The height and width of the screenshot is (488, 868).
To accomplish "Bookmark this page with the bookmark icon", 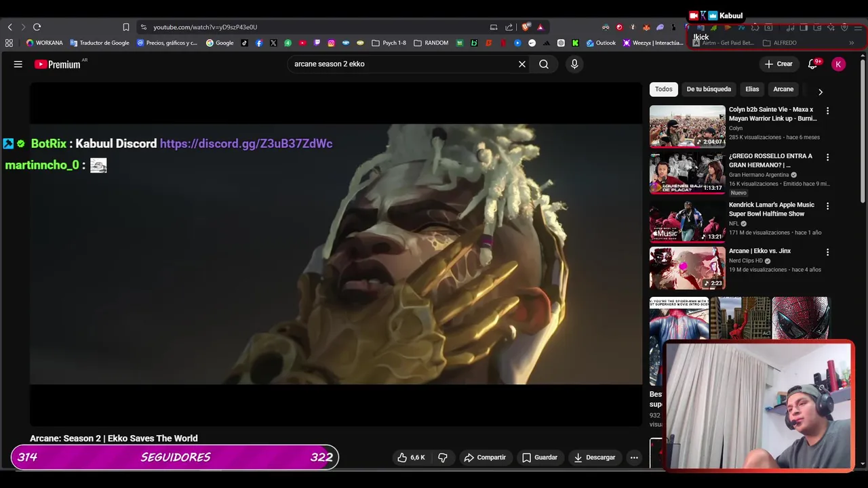I will coord(126,27).
